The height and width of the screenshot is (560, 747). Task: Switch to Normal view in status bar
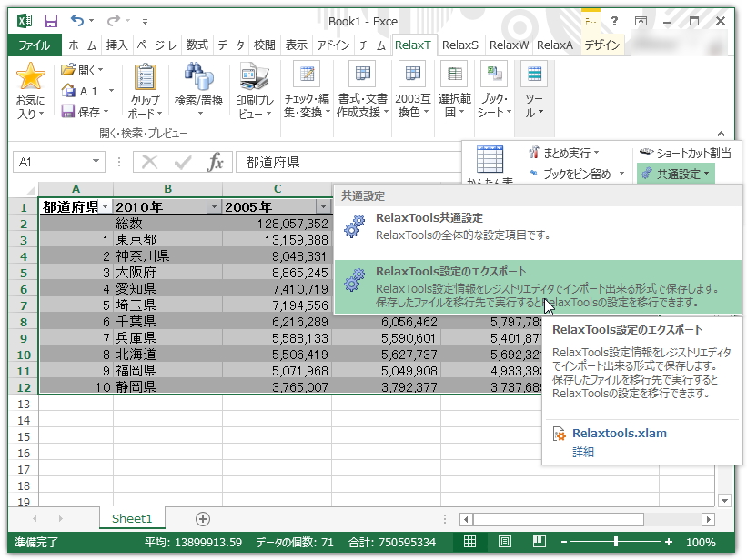click(x=469, y=541)
